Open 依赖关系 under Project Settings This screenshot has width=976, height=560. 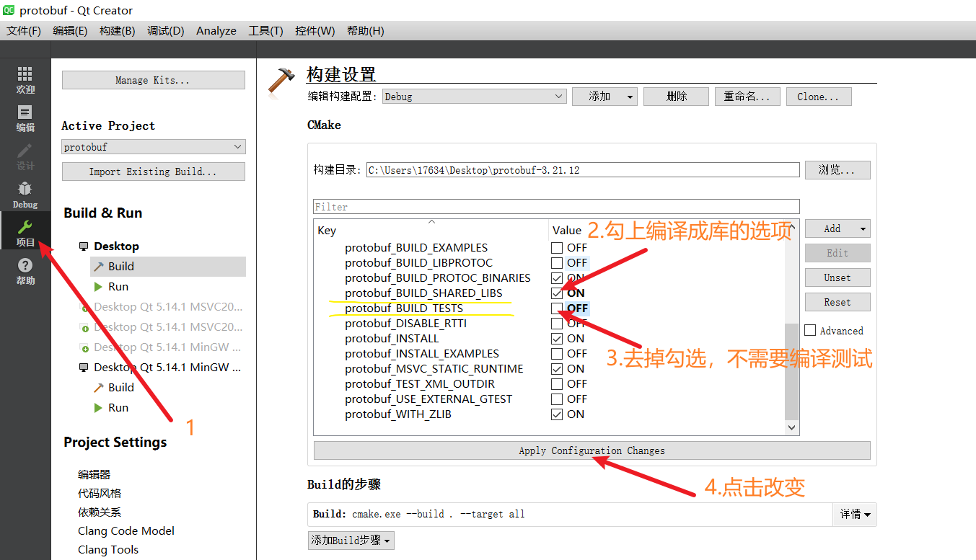tap(100, 512)
